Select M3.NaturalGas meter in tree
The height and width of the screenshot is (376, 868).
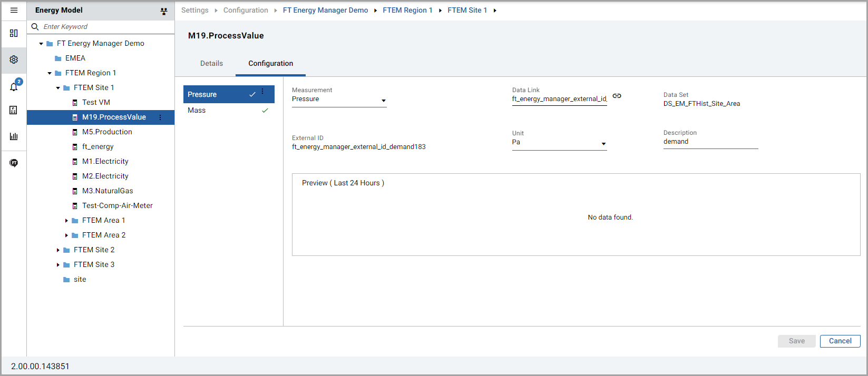(108, 191)
